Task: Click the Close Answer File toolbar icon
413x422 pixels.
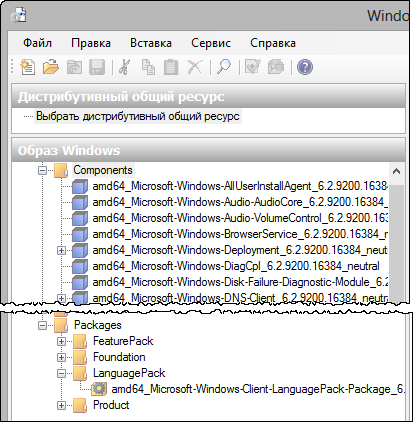Action: click(74, 67)
